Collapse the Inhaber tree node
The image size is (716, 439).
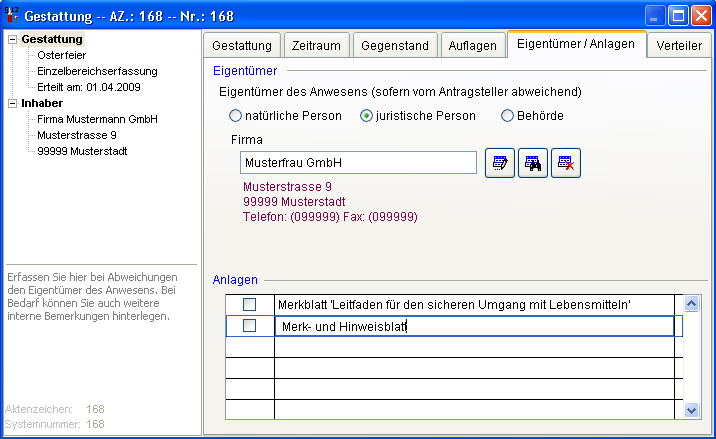coord(12,103)
